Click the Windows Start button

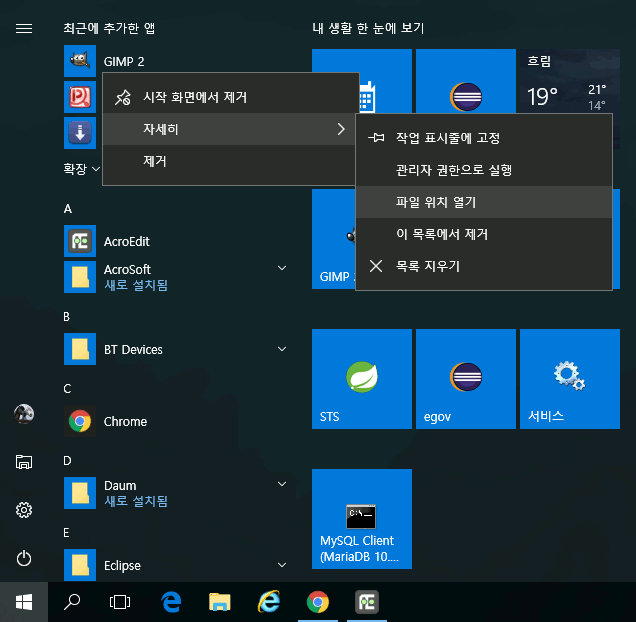pyautogui.click(x=24, y=602)
